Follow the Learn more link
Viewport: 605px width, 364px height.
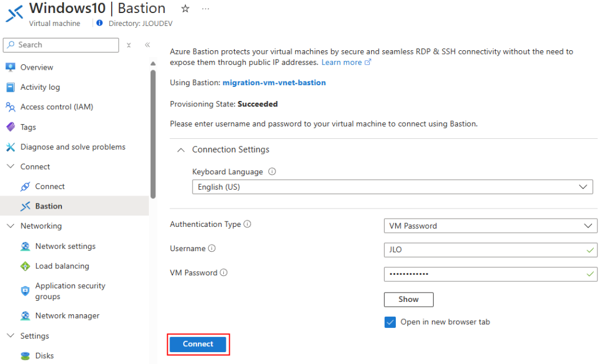341,62
